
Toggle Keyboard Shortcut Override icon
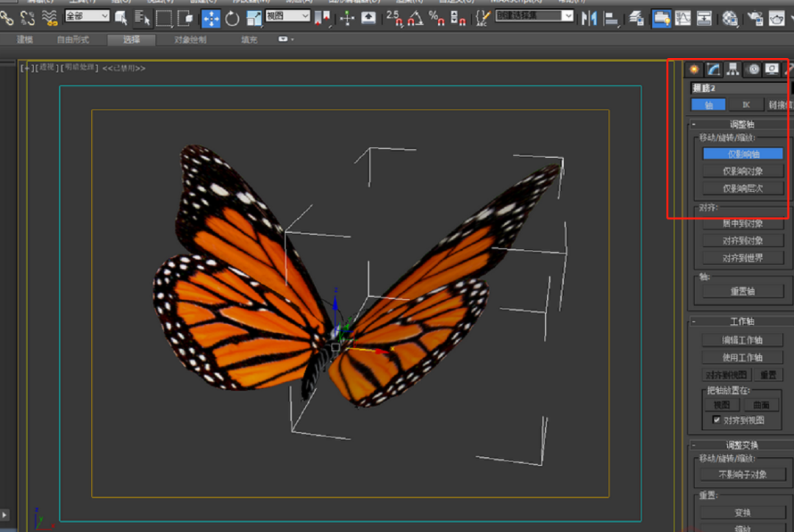tap(368, 18)
